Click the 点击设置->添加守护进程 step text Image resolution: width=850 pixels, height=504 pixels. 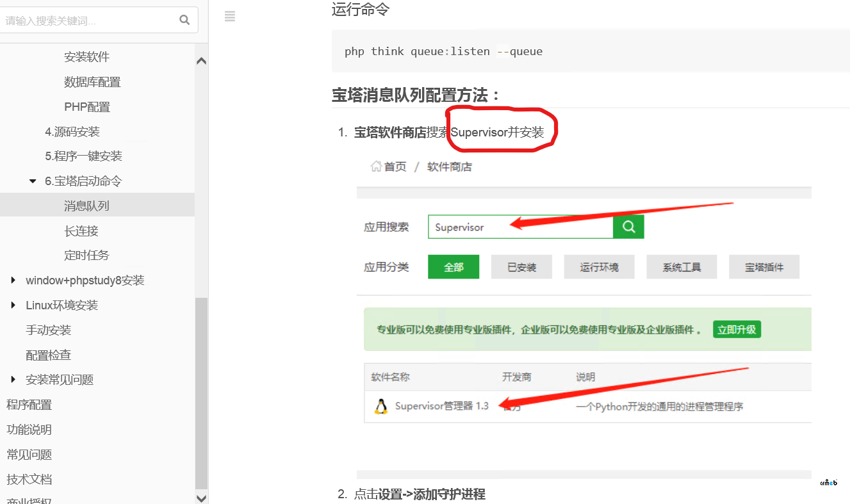420,494
